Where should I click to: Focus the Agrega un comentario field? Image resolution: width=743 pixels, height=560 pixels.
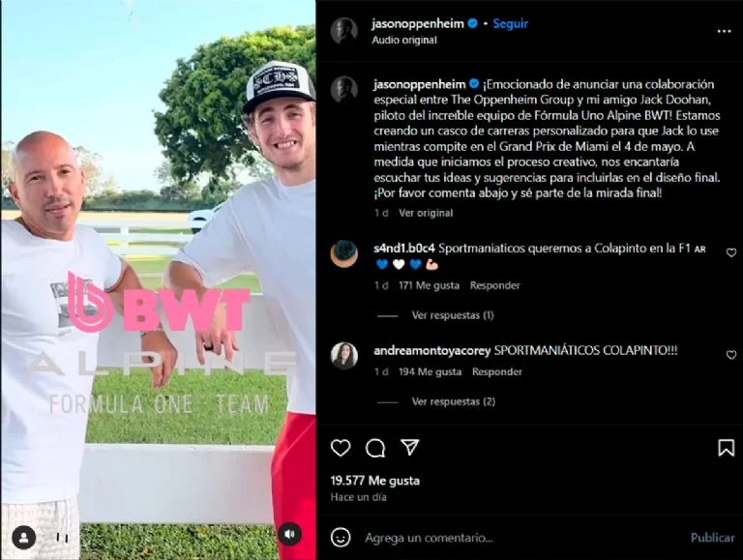coord(521,538)
